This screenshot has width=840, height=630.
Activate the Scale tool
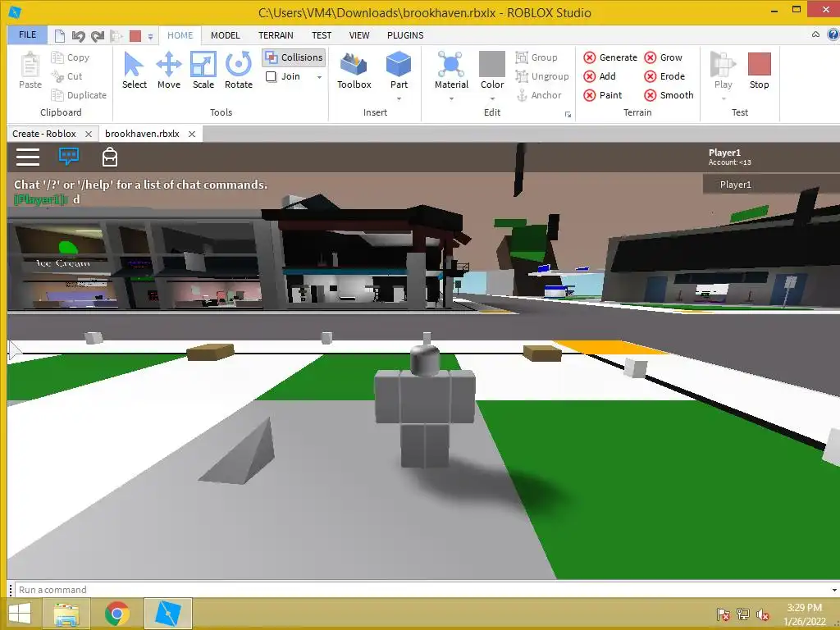(x=203, y=71)
